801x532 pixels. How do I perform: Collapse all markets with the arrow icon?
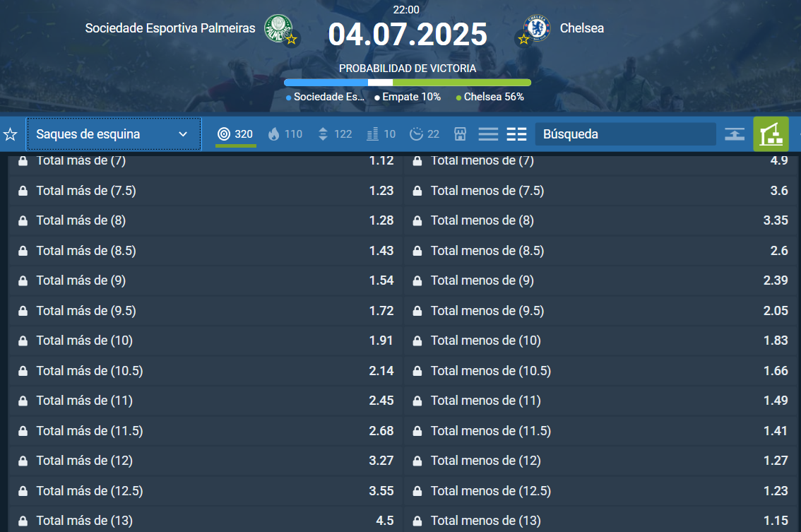pyautogui.click(x=735, y=134)
